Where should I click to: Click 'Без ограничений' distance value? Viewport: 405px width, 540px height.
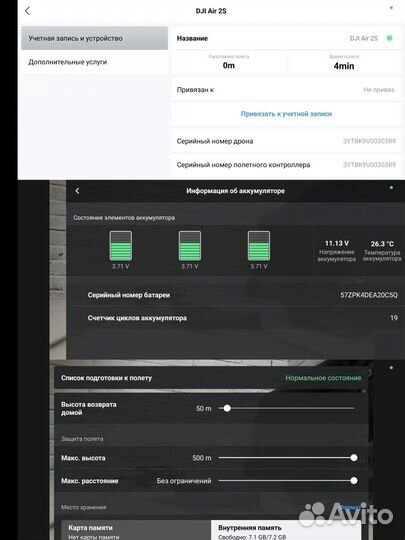184,481
